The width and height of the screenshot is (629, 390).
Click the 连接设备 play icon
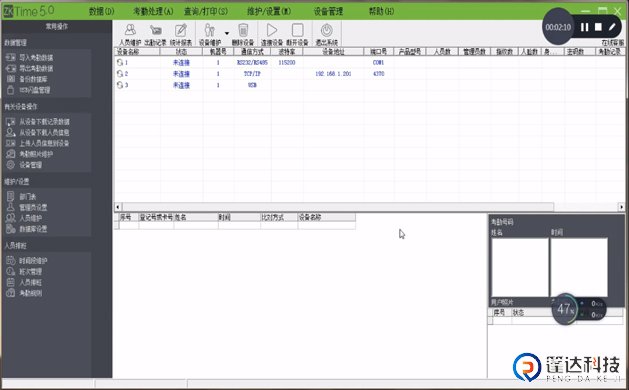click(x=272, y=34)
